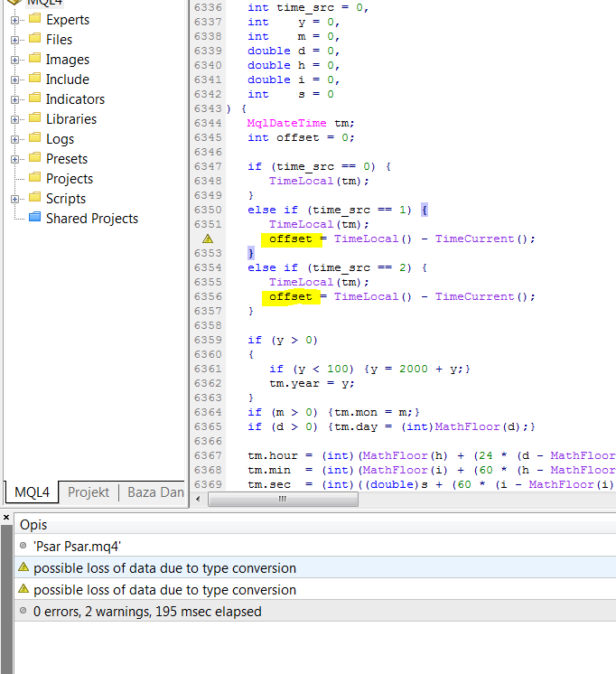Expand the Libraries folder node

(15, 119)
